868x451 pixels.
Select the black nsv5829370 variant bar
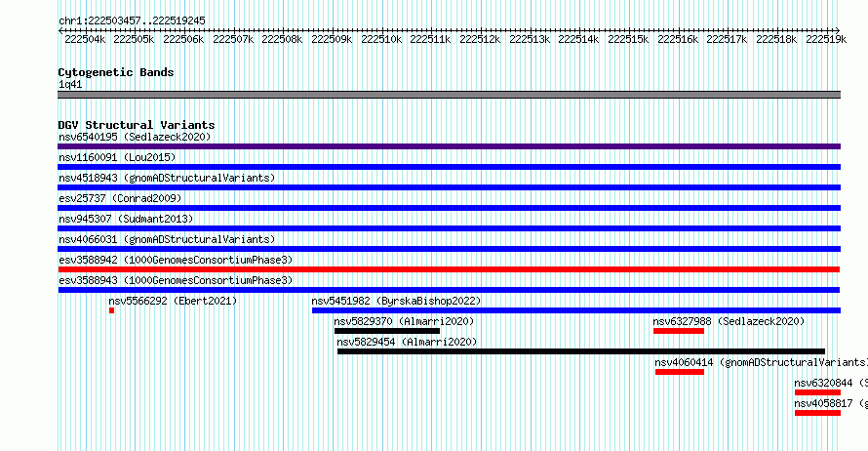click(x=387, y=331)
